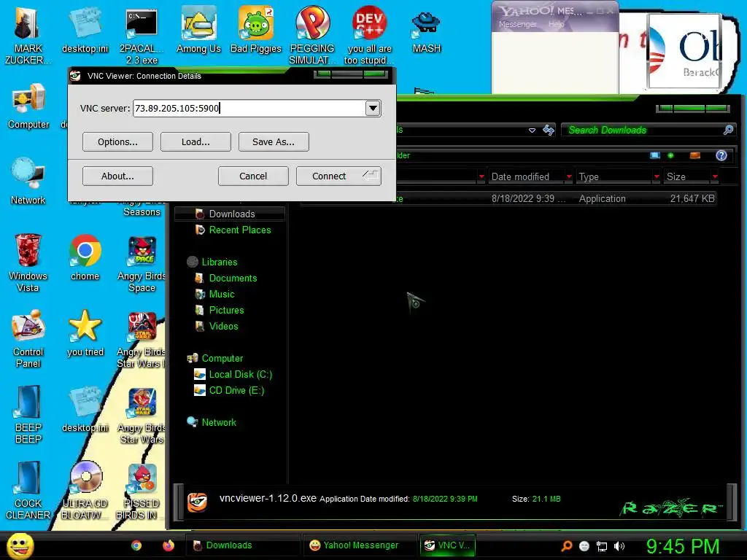Click the network tray icon
This screenshot has height=560, width=747.
[x=602, y=546]
